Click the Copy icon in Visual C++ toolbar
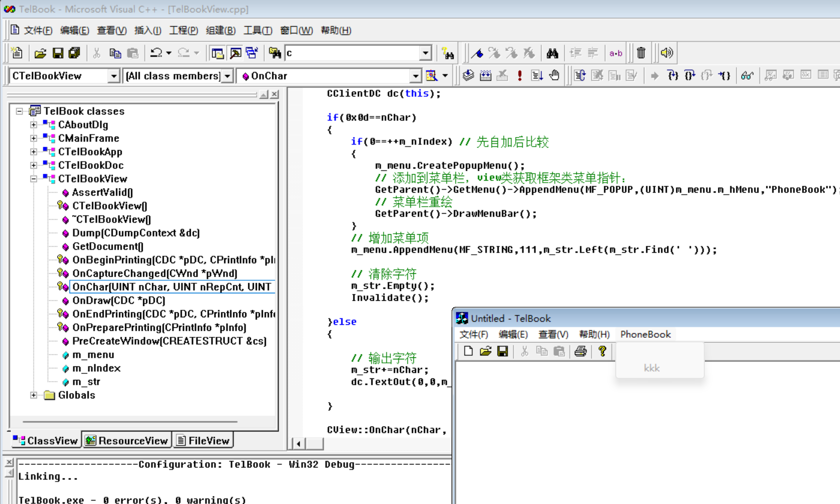 click(115, 53)
